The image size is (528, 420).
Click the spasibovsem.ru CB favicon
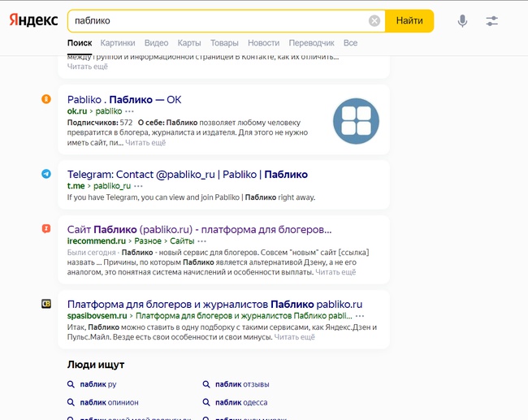tap(46, 304)
